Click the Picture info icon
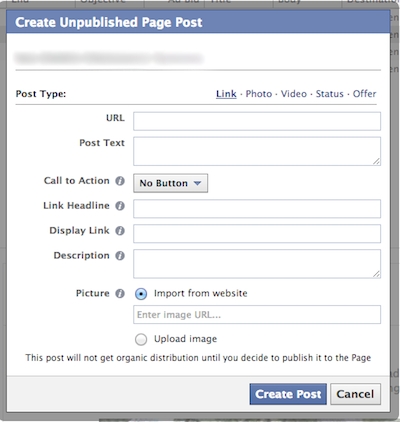The height and width of the screenshot is (422, 400). coord(120,294)
